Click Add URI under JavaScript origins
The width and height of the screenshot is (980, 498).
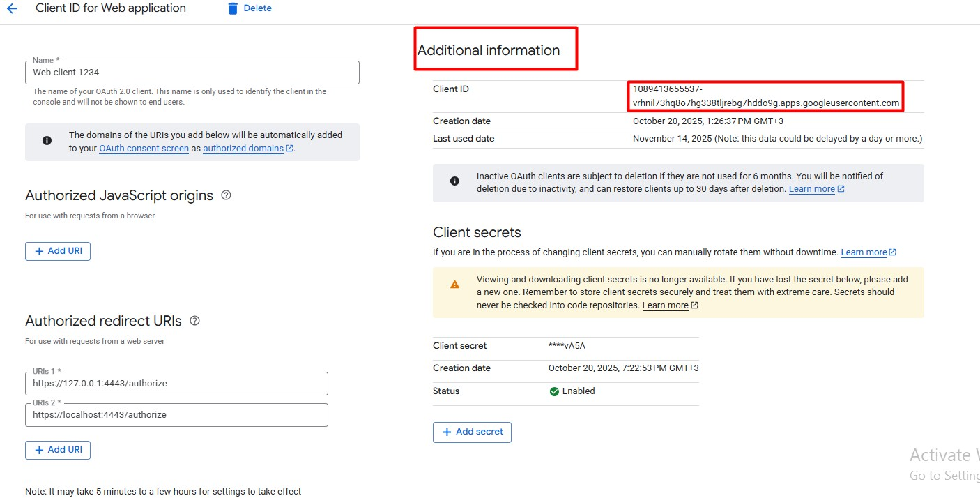click(58, 251)
